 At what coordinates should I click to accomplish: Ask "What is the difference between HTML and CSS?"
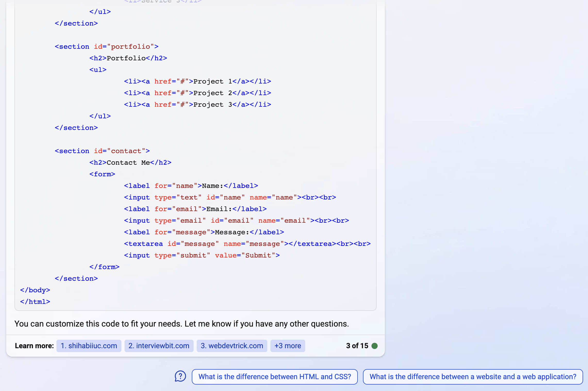275,377
